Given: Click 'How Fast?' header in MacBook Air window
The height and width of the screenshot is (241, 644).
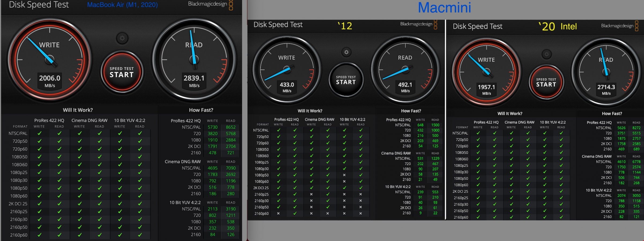Looking at the screenshot, I should [201, 110].
